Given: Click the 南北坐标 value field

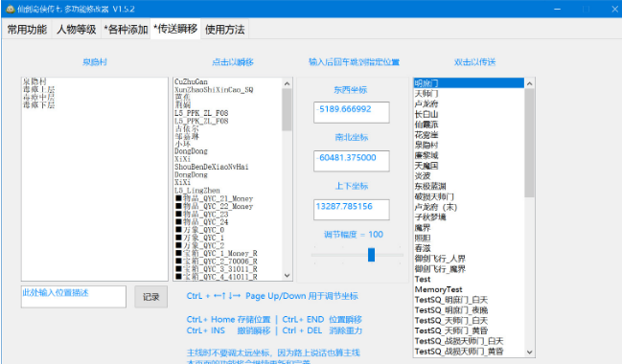Looking at the screenshot, I should click(x=352, y=161).
